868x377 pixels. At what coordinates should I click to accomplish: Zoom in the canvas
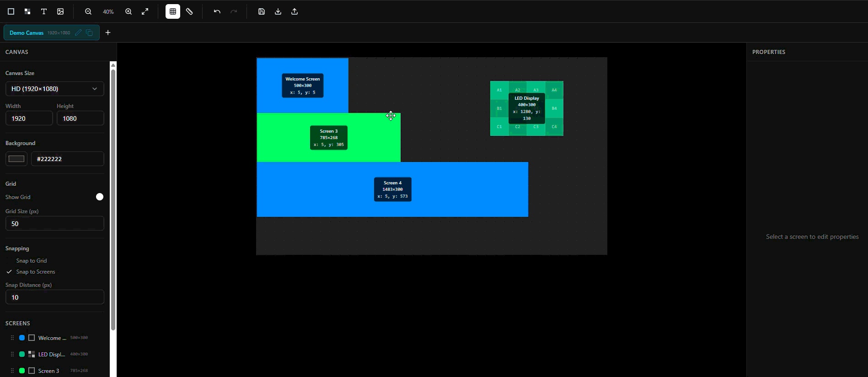[129, 11]
